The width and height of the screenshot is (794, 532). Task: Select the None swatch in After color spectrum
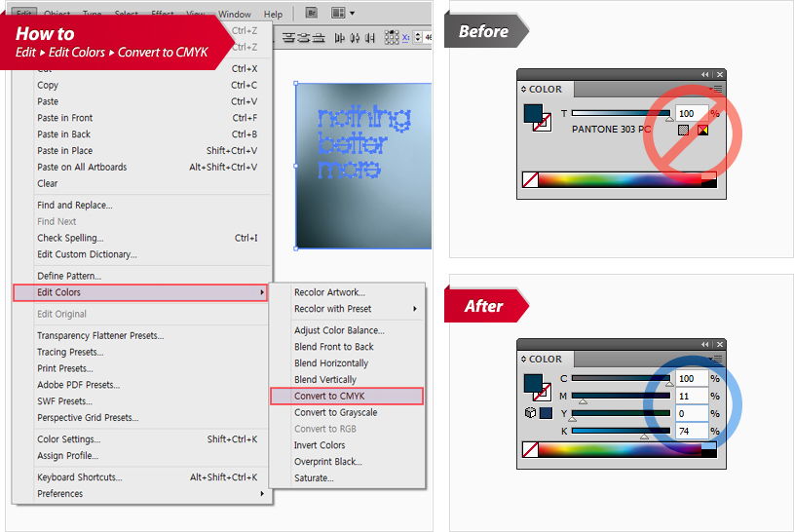pos(531,450)
